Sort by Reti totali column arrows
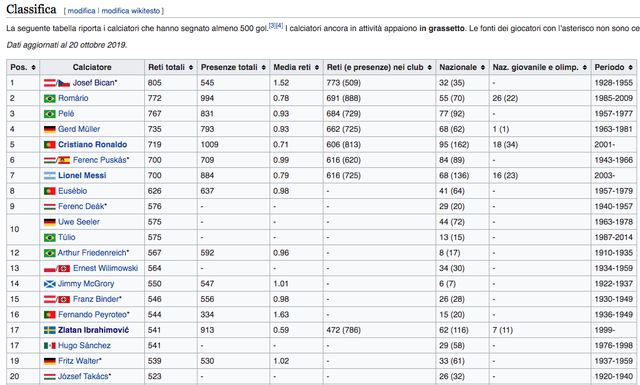 click(x=191, y=67)
